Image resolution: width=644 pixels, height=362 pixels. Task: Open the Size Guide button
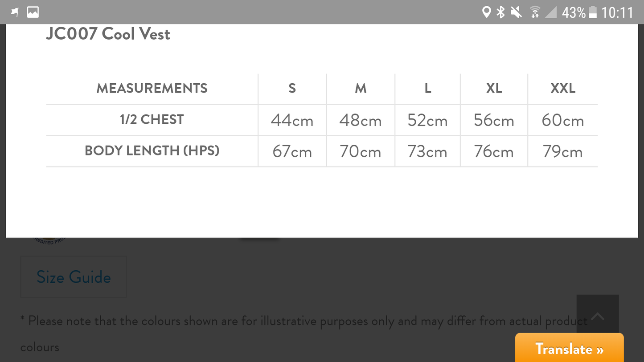coord(74,277)
